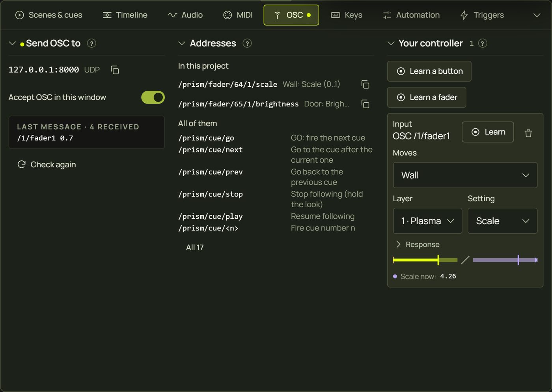
Task: Click the /prism/cue/play address
Action: coord(211,216)
